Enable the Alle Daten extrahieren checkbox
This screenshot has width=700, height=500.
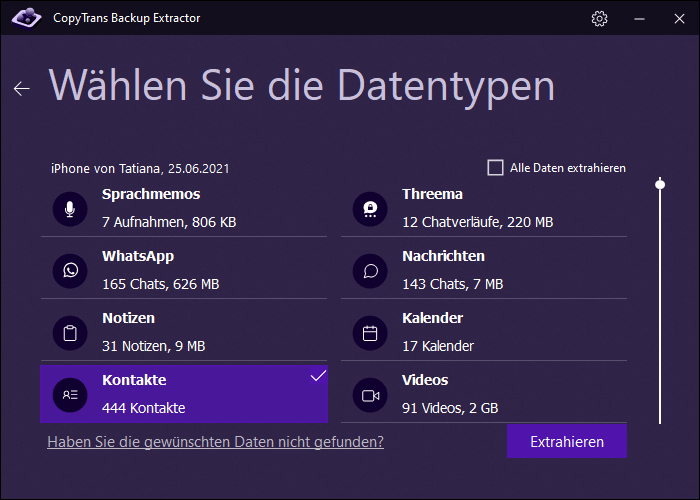495,168
